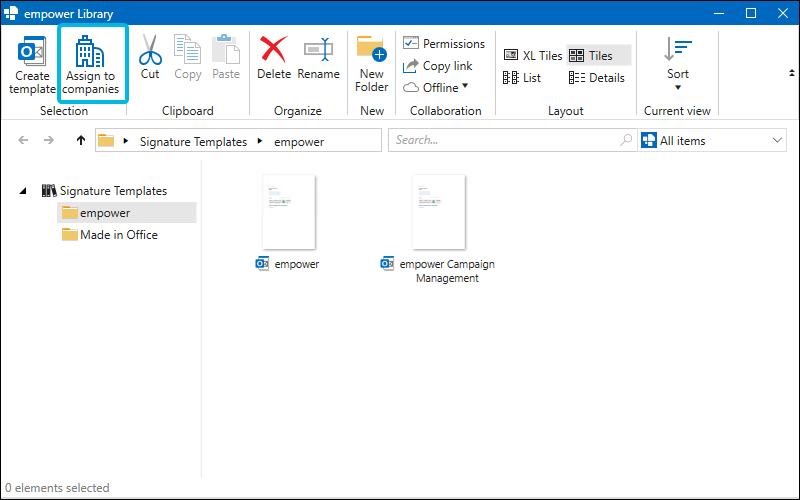Select empower folder in tree
The height and width of the screenshot is (500, 800).
(x=127, y=213)
